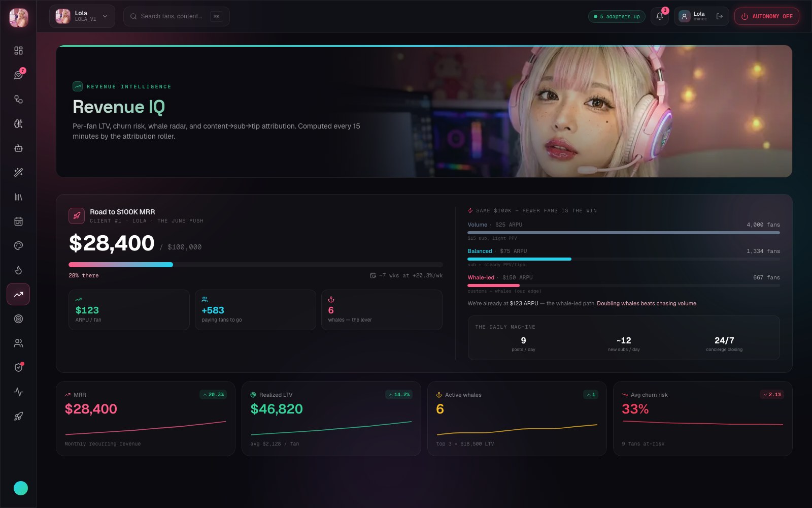Click the lightning icon beside SAME $100K
Image resolution: width=812 pixels, height=508 pixels.
[470, 210]
